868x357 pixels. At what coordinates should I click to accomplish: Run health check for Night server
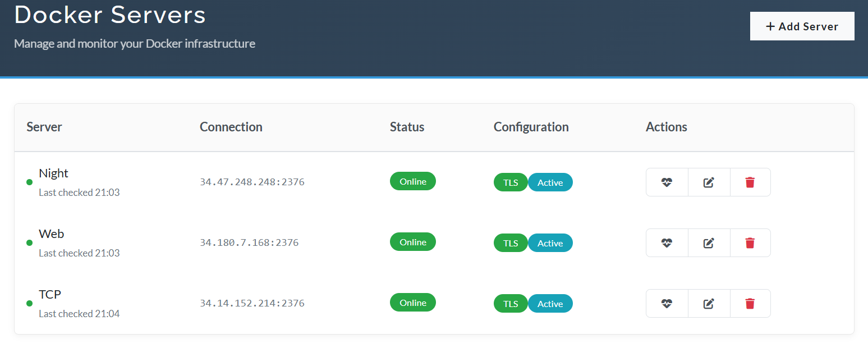pyautogui.click(x=667, y=182)
